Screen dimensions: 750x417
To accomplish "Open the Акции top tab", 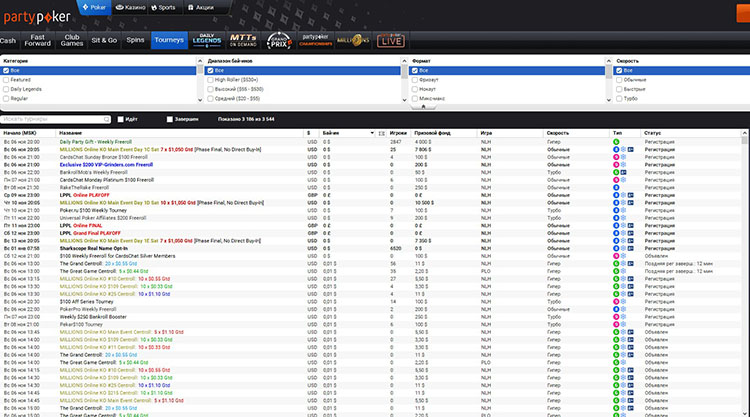I will (201, 7).
